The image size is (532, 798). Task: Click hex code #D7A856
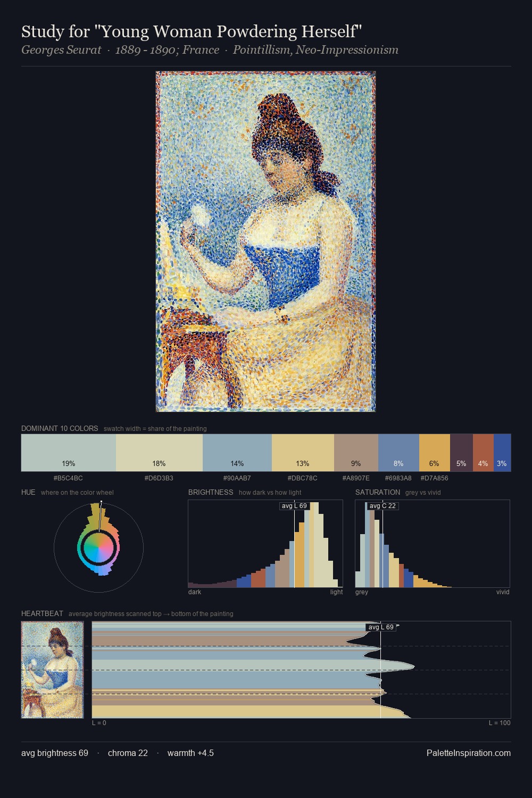tap(434, 478)
